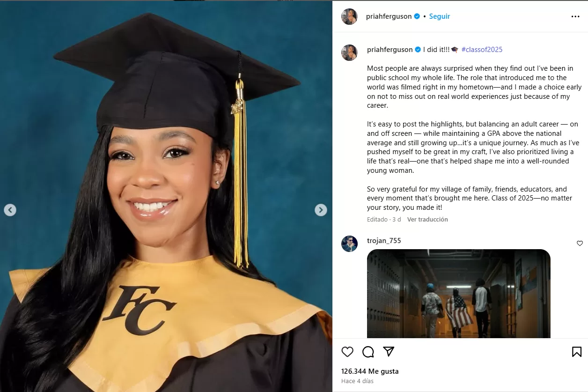This screenshot has width=588, height=392.
Task: Click the Seguir follow button
Action: tap(440, 16)
